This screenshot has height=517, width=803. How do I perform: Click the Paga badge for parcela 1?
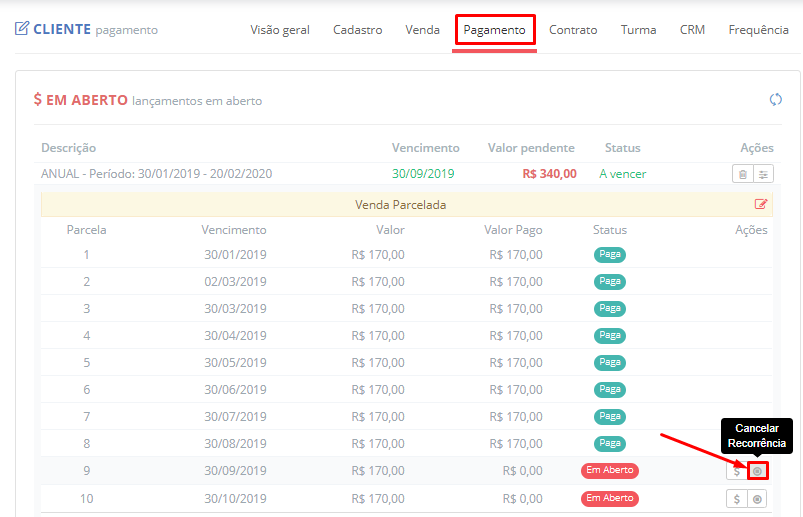coord(610,254)
